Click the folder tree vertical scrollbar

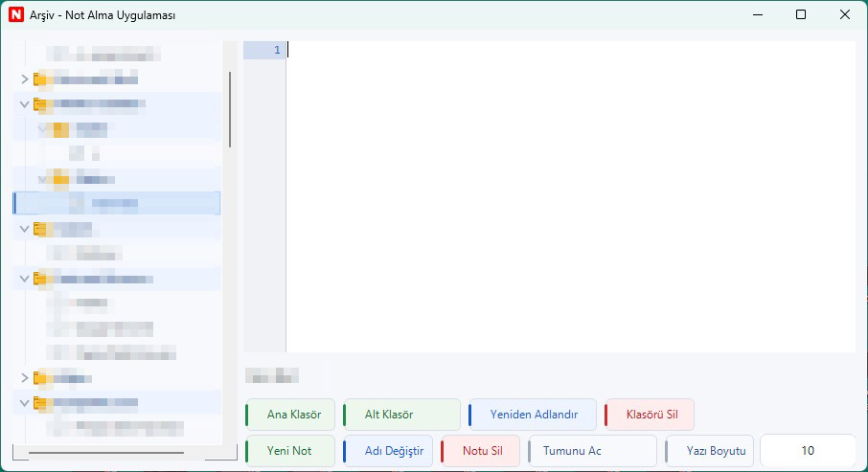[x=230, y=108]
